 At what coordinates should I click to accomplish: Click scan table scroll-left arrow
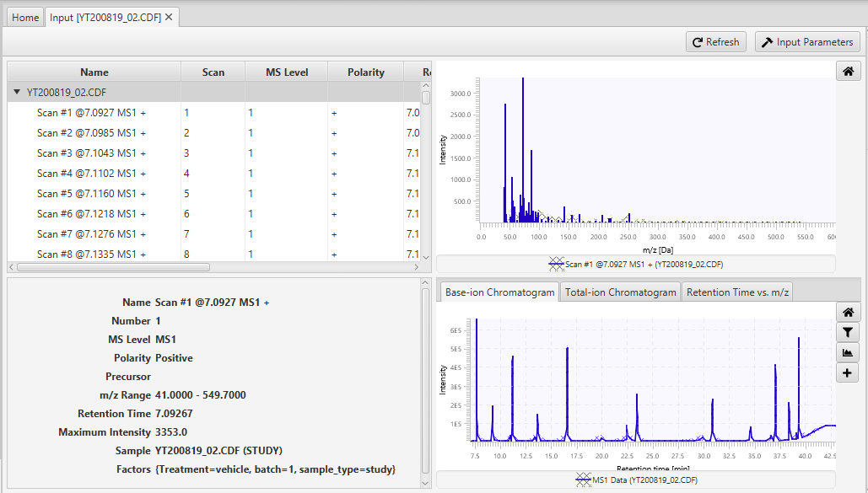coord(12,267)
